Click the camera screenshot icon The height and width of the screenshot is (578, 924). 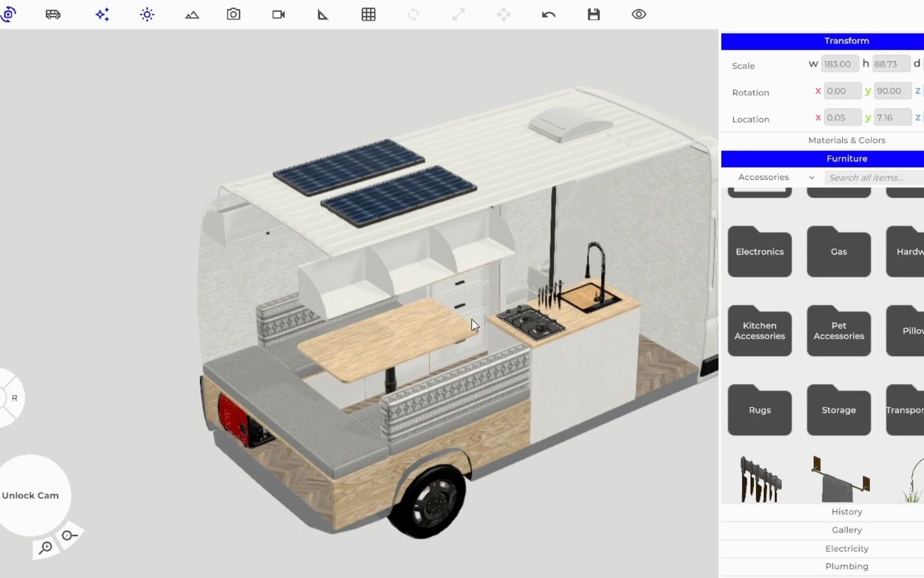(233, 14)
